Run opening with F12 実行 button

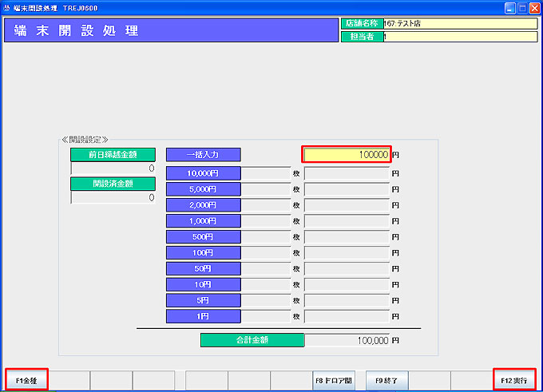[513, 381]
